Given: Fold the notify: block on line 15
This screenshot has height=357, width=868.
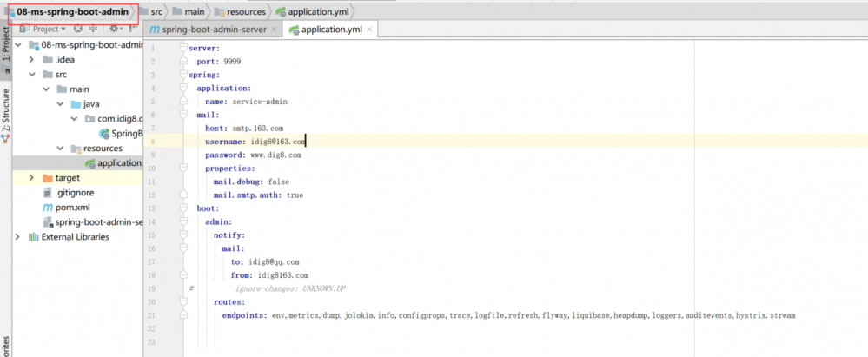Looking at the screenshot, I should [x=184, y=235].
